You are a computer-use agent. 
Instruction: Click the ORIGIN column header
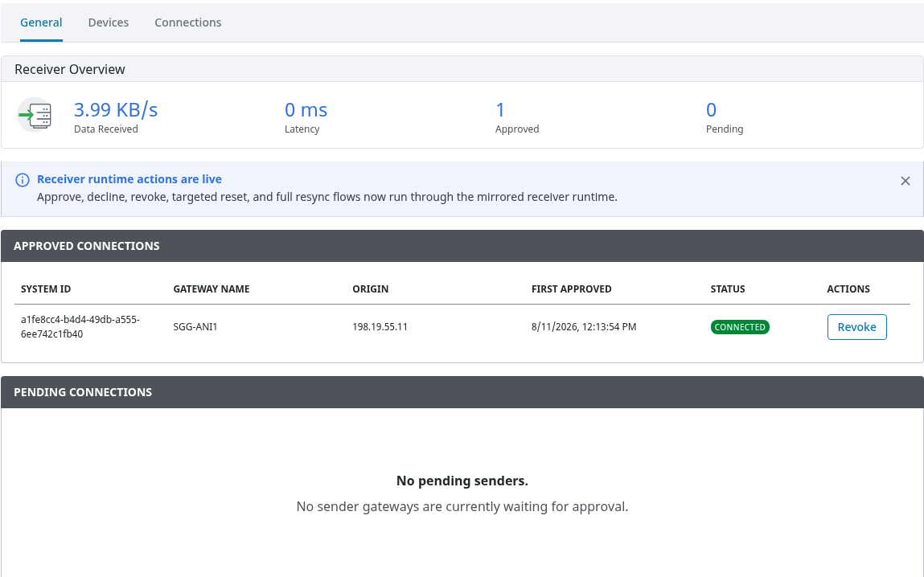370,289
